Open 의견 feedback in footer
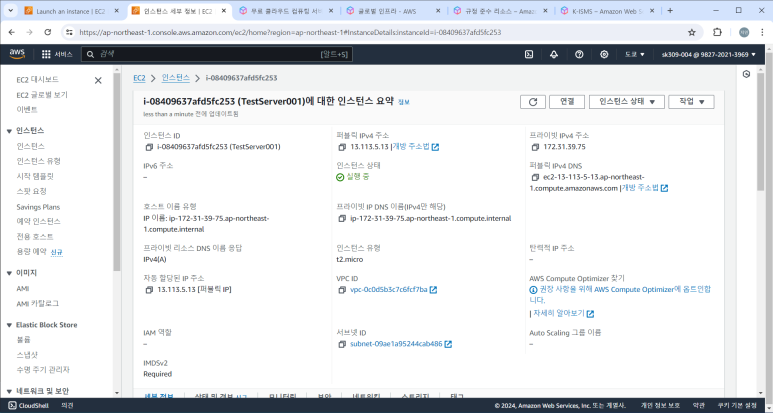The height and width of the screenshot is (413, 773). point(68,406)
